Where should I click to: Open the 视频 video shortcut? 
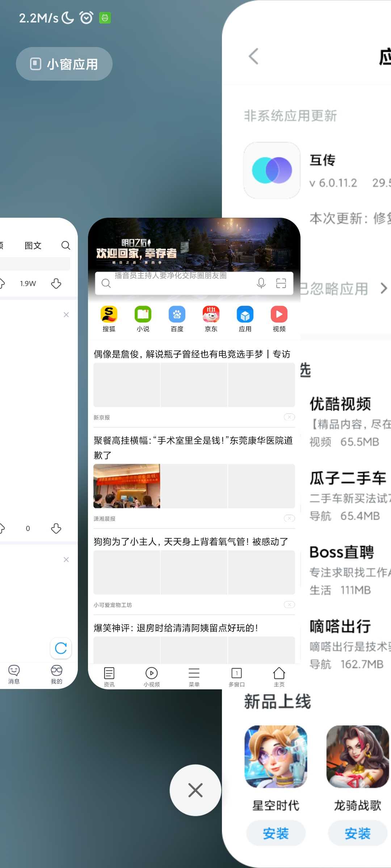279,319
